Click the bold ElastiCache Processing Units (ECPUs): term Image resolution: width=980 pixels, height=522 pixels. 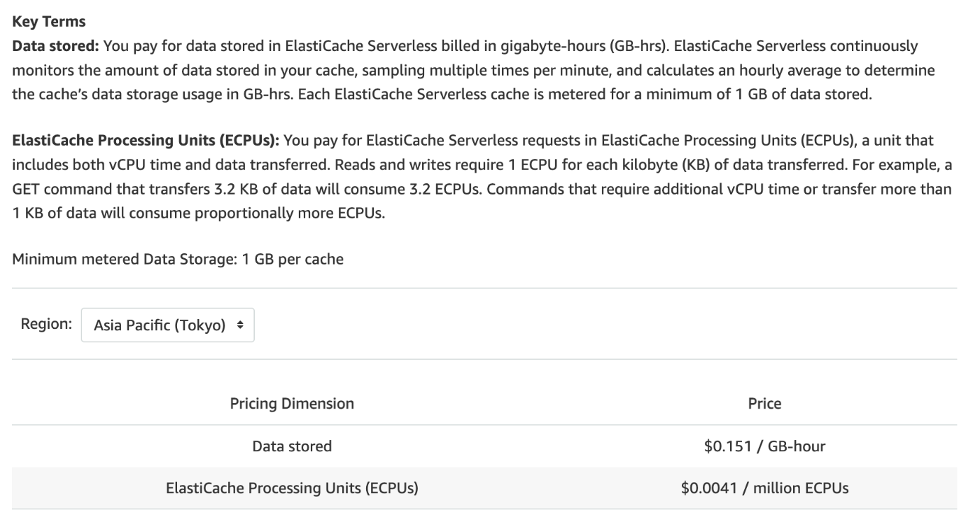tap(146, 141)
